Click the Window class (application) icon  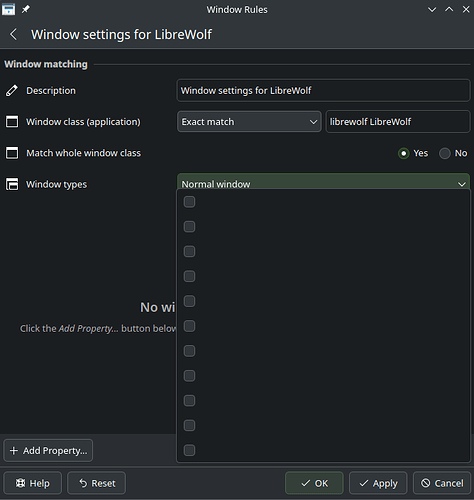pyautogui.click(x=12, y=122)
